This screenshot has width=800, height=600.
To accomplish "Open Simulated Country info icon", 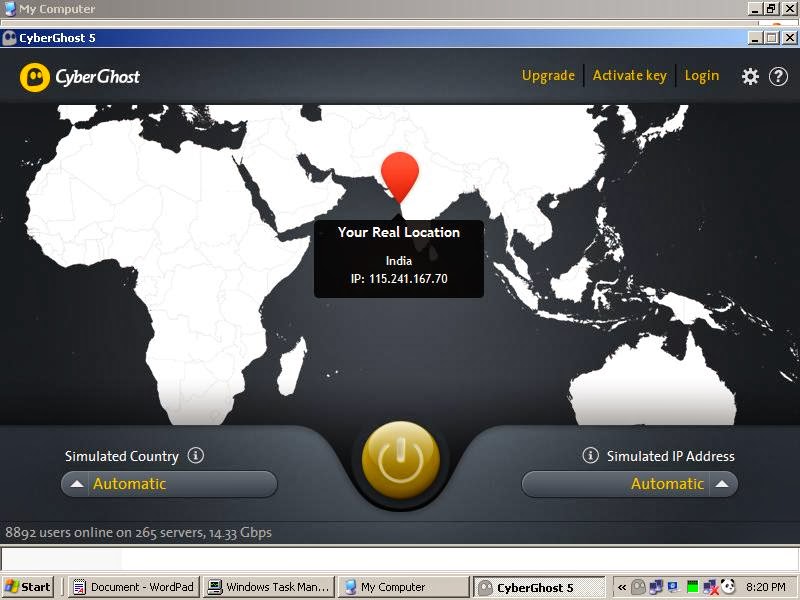I will coord(195,455).
